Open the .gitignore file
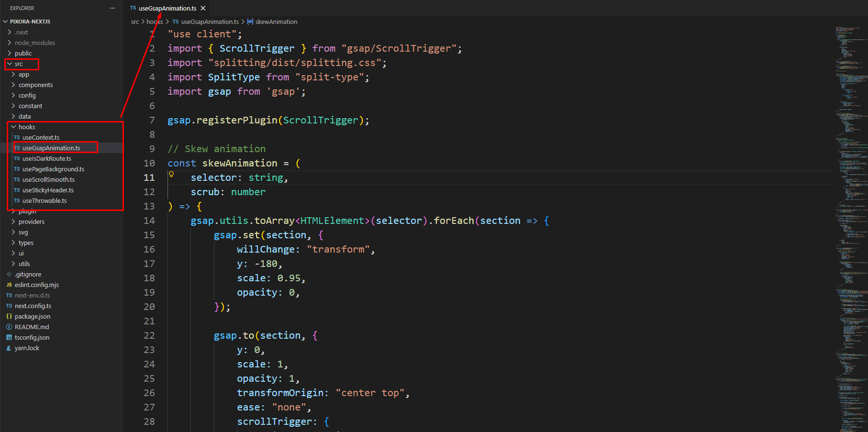Image resolution: width=868 pixels, height=432 pixels. coord(28,274)
